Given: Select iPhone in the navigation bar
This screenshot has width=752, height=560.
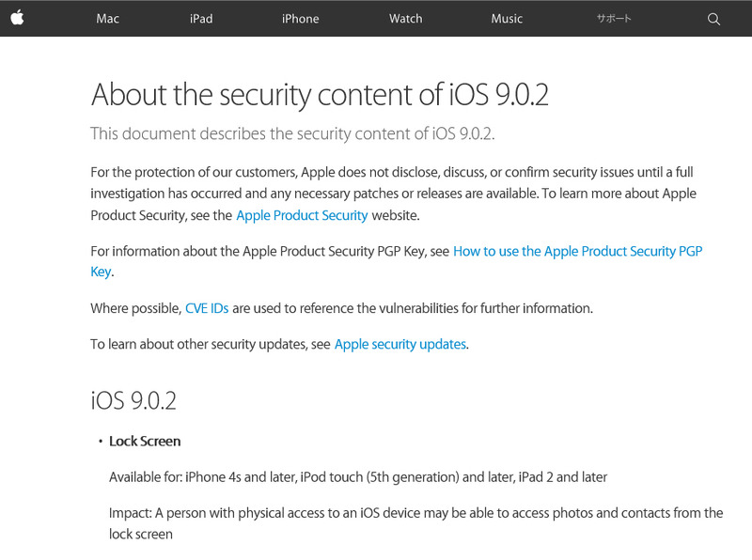Looking at the screenshot, I should [300, 19].
